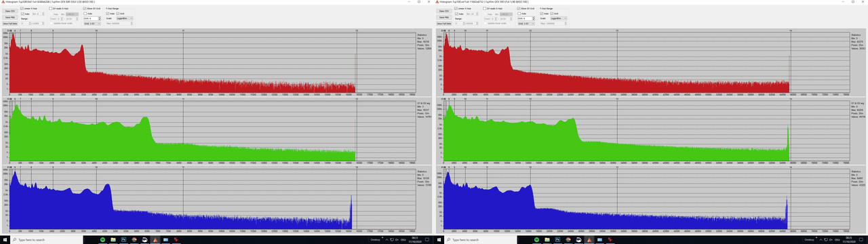Click Y-Axis Max value stepper in left window

pyautogui.click(x=132, y=24)
